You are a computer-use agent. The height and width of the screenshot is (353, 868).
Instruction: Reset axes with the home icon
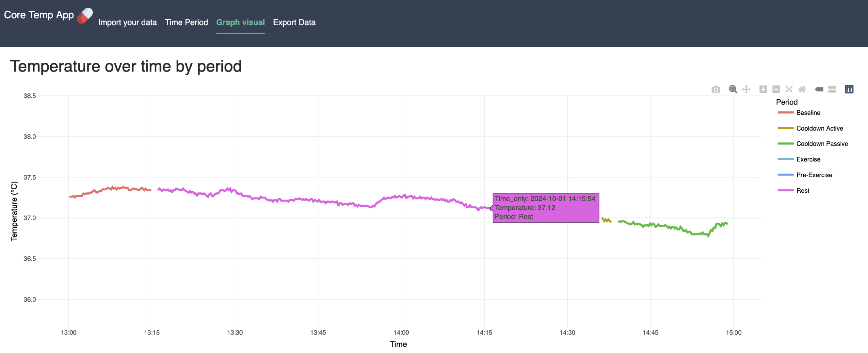(802, 89)
